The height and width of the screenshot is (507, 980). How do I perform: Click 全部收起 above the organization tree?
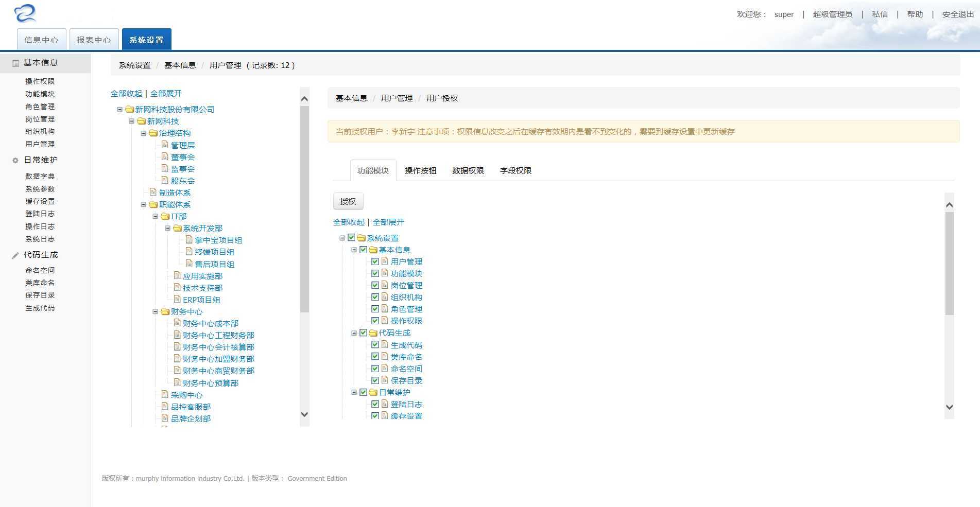(126, 93)
